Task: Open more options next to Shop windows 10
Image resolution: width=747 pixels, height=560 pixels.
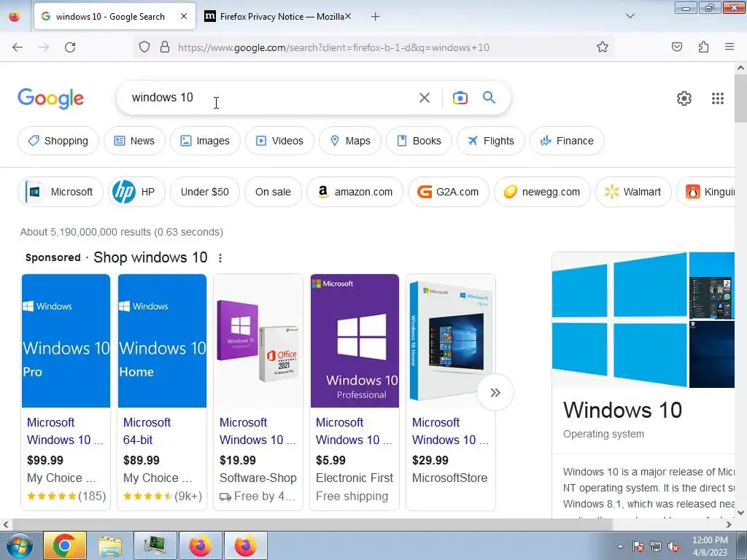Action: (220, 258)
